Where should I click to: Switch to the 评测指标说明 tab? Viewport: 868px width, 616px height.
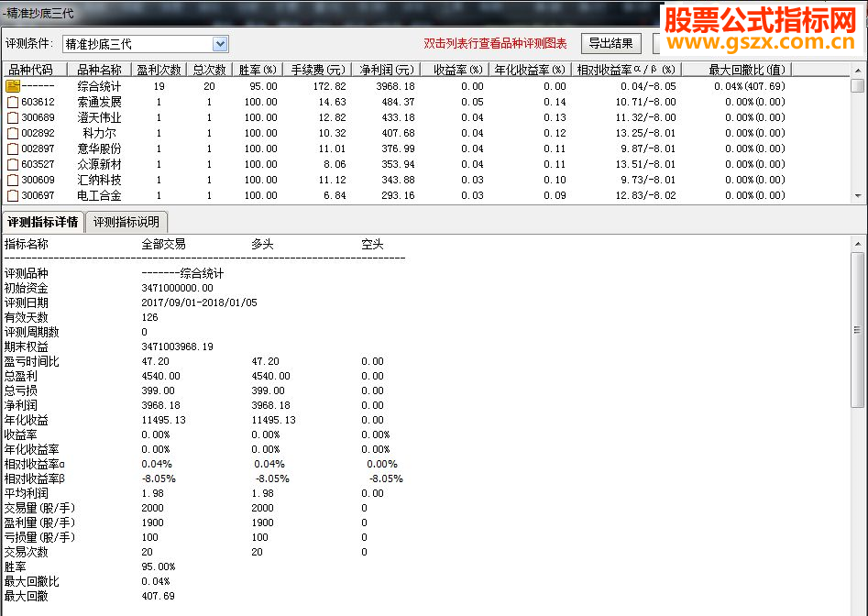point(126,222)
